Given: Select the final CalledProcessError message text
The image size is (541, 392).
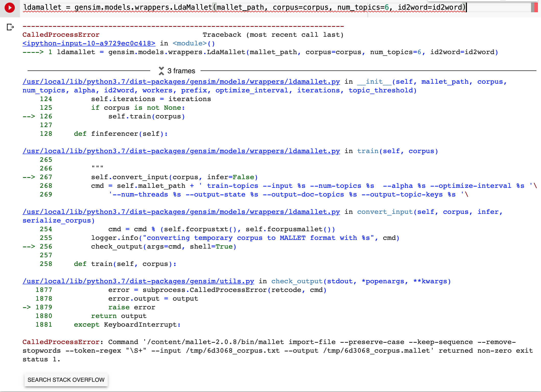Looking at the screenshot, I should pyautogui.click(x=255, y=350).
